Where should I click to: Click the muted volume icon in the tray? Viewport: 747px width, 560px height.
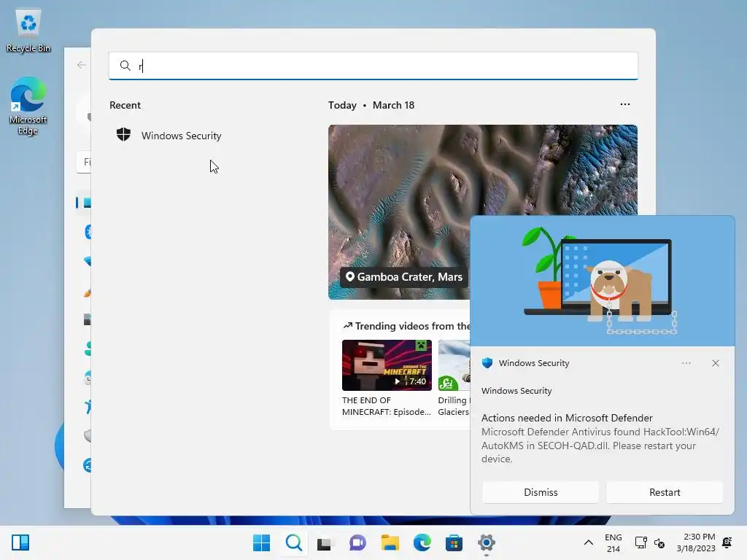point(659,542)
